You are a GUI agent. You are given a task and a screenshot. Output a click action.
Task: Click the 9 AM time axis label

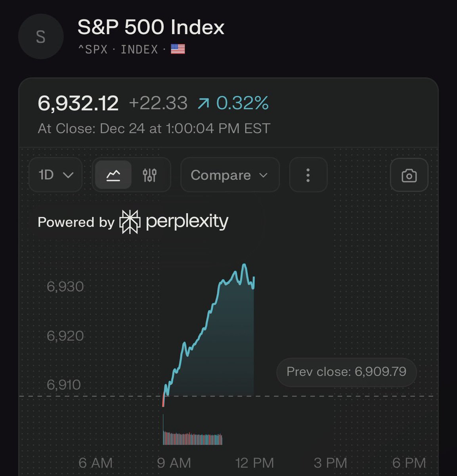[x=174, y=463]
